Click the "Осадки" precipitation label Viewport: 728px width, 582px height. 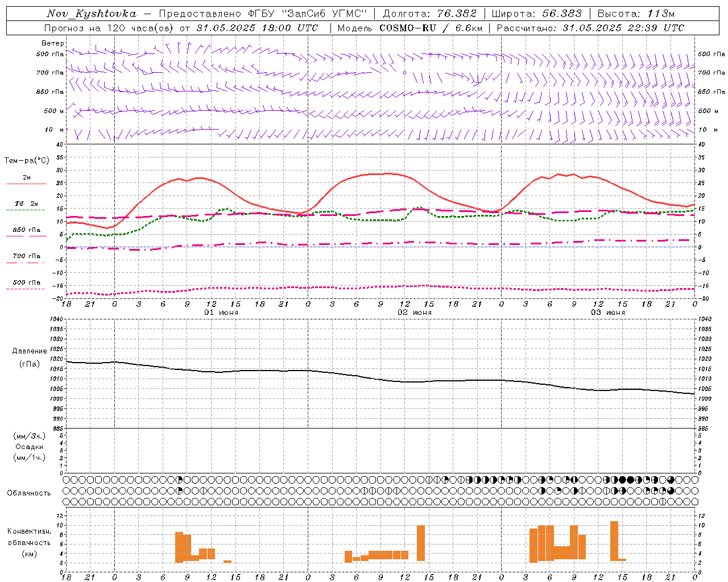(x=30, y=447)
